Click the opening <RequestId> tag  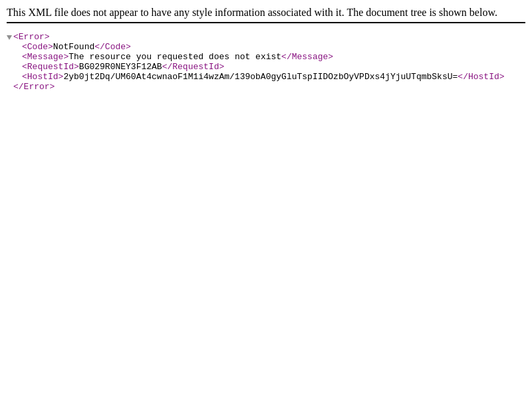pyautogui.click(x=50, y=67)
